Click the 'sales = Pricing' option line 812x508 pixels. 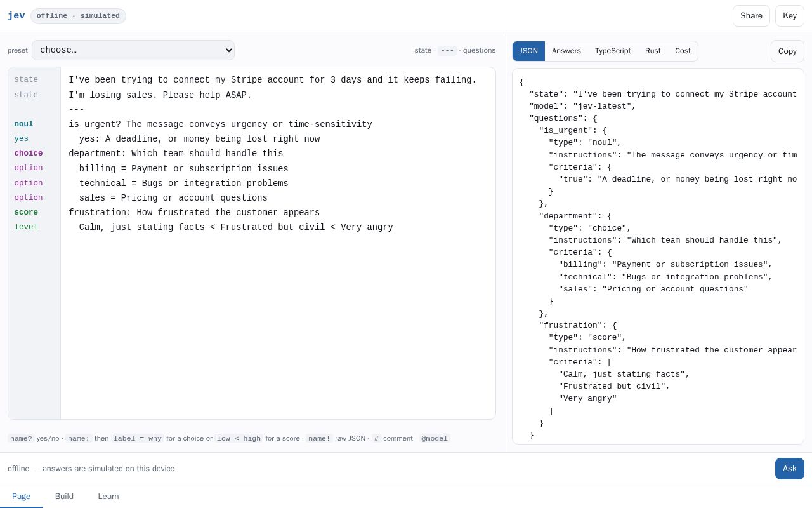tap(173, 198)
